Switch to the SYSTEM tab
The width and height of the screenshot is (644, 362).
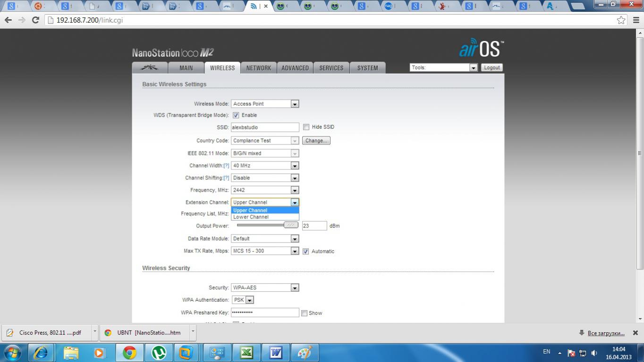pos(367,68)
